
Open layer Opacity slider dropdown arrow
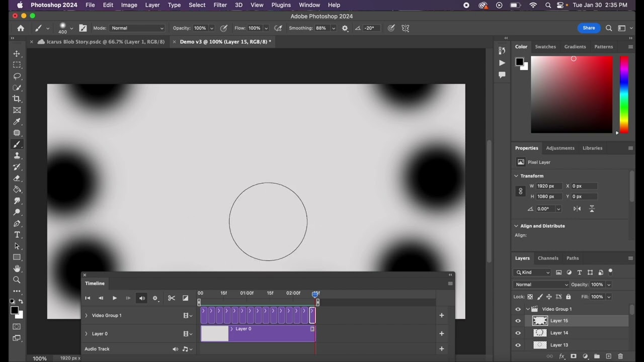click(609, 285)
